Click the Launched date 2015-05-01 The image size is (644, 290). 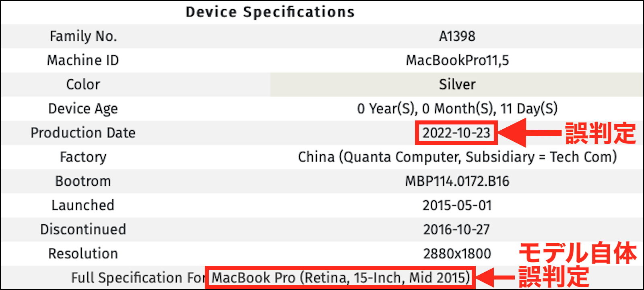pos(457,205)
